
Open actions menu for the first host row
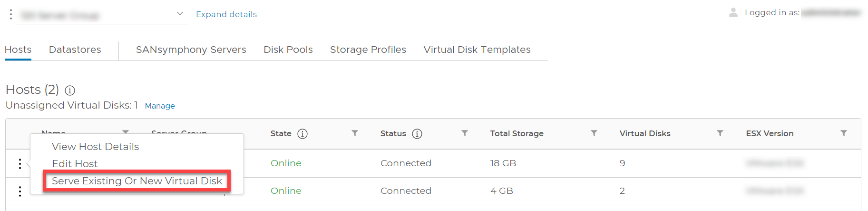tap(20, 164)
